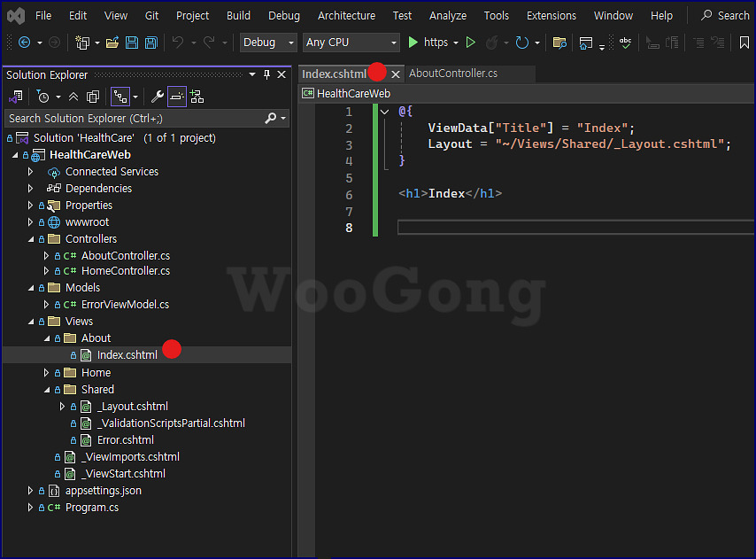Toggle Preview Selected Items icon

tap(177, 97)
